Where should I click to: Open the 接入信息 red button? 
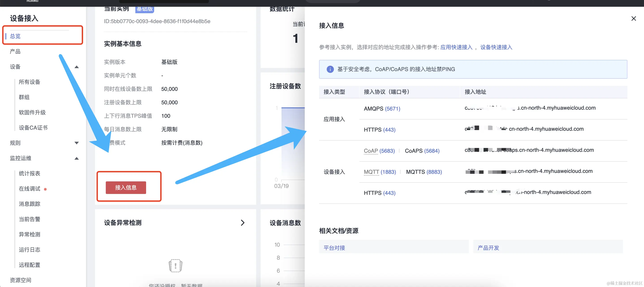coord(126,187)
